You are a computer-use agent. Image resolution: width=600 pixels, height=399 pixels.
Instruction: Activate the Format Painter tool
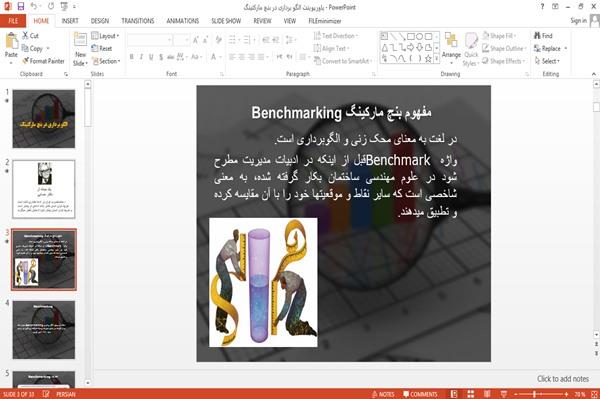point(43,61)
